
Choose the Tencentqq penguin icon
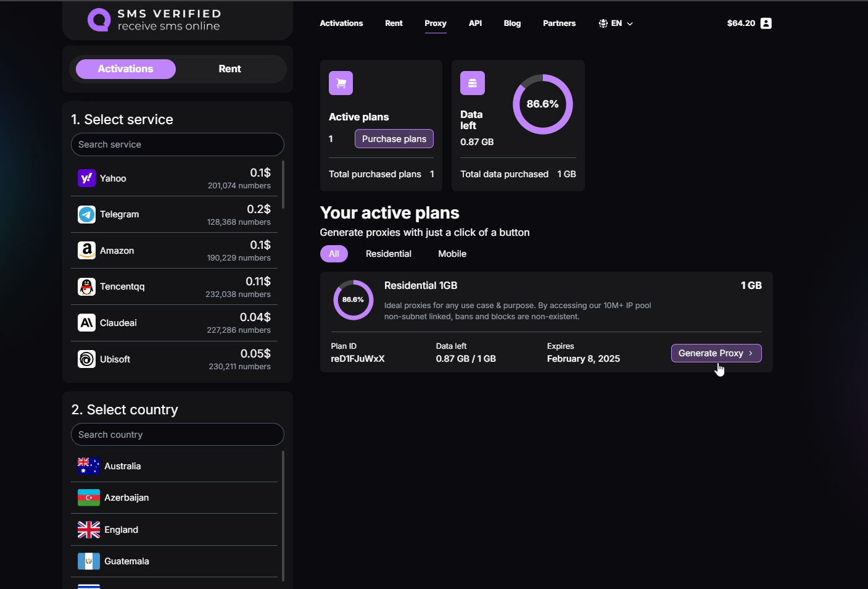pos(86,286)
